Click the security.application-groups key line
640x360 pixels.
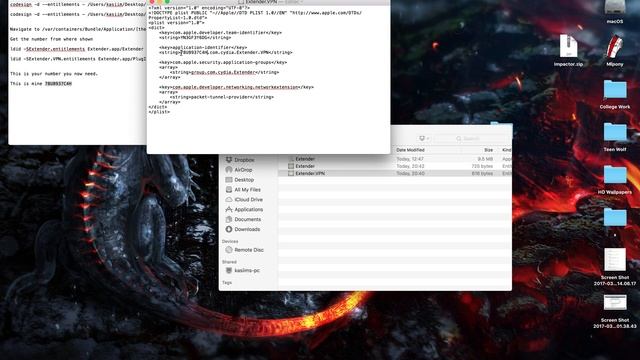tap(223, 62)
